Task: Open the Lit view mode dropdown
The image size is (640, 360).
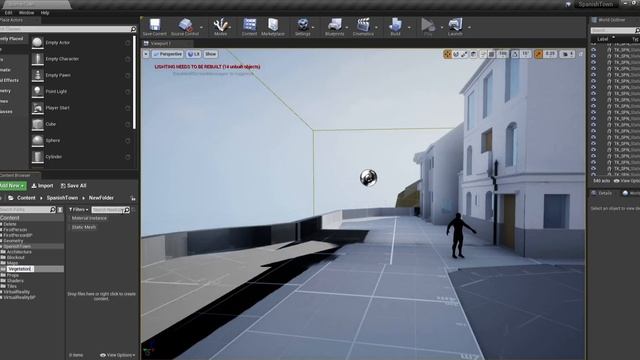Action: pos(193,54)
